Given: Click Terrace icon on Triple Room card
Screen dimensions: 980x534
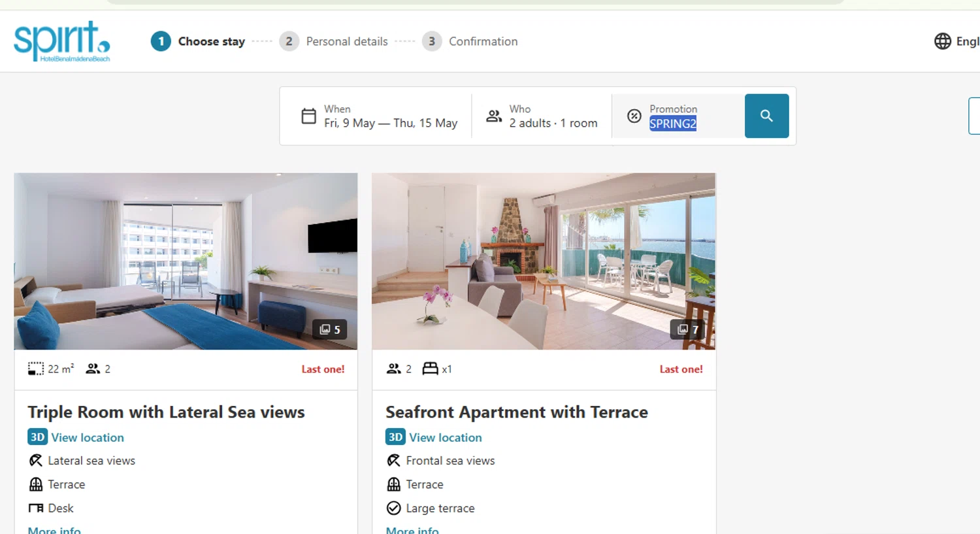Looking at the screenshot, I should [36, 484].
